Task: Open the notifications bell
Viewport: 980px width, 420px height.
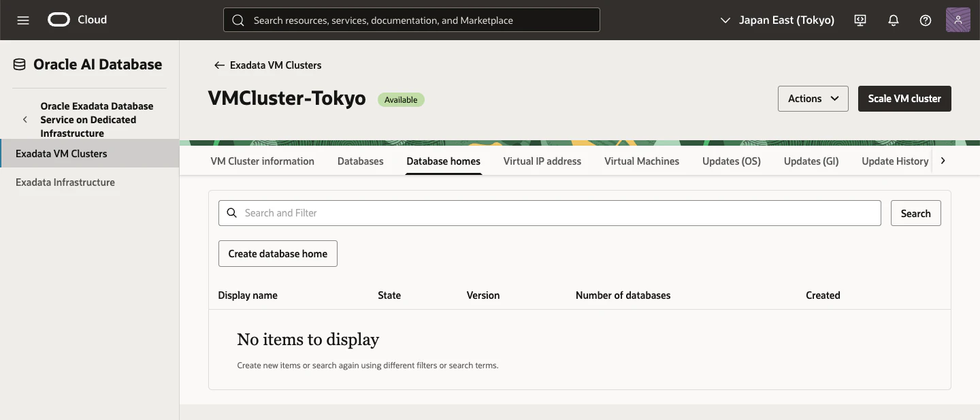Action: coord(894,20)
